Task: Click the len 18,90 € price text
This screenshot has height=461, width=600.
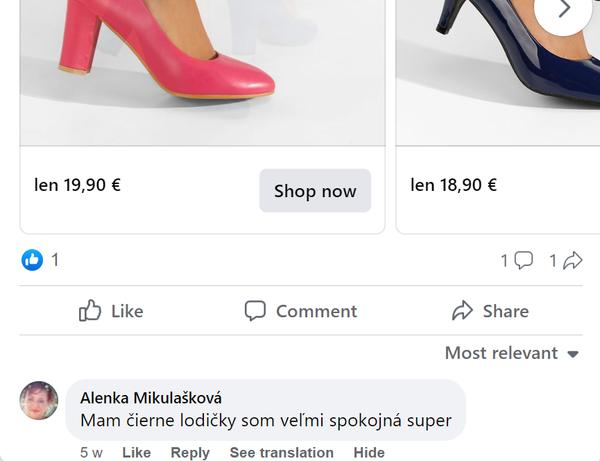Action: coord(453,185)
